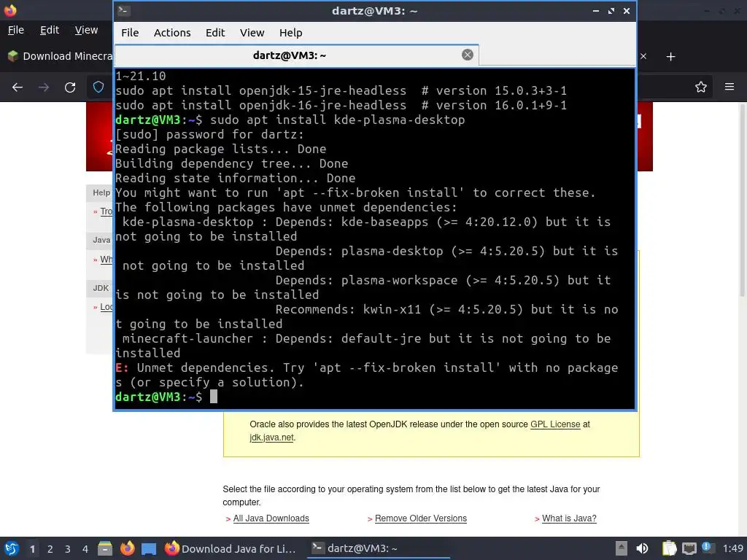Click the Minecraft favicon on the browser tab
The width and height of the screenshot is (747, 560).
coord(13,56)
